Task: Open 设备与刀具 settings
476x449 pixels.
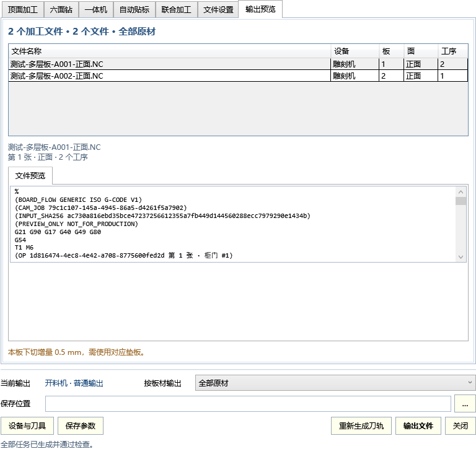Action: tap(27, 425)
